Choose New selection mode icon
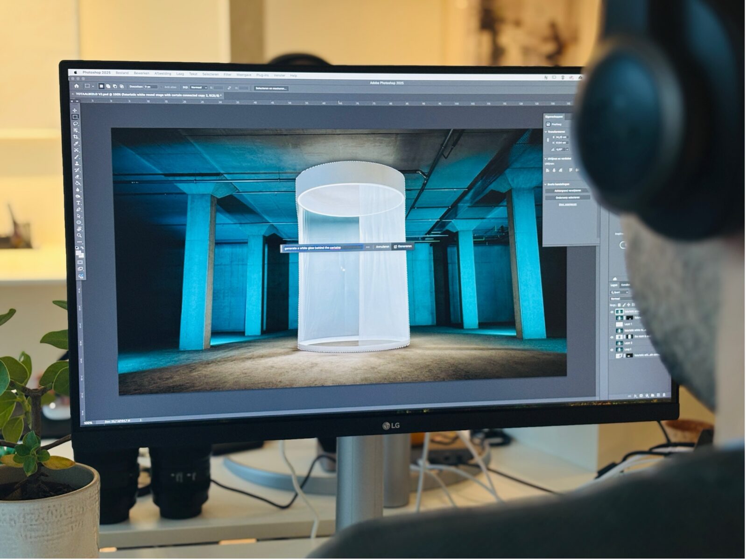 pos(101,86)
